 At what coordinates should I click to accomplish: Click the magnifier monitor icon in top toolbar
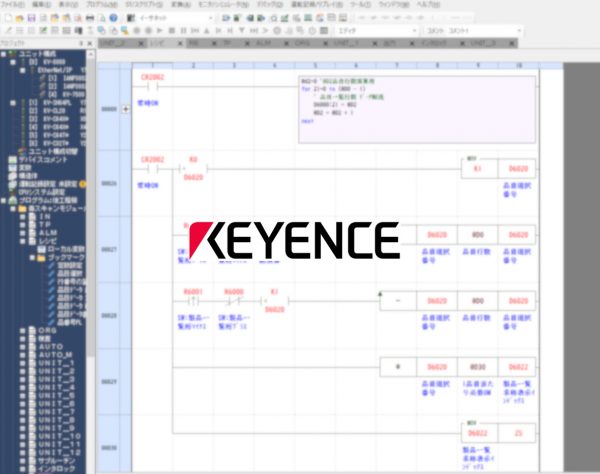click(x=273, y=18)
